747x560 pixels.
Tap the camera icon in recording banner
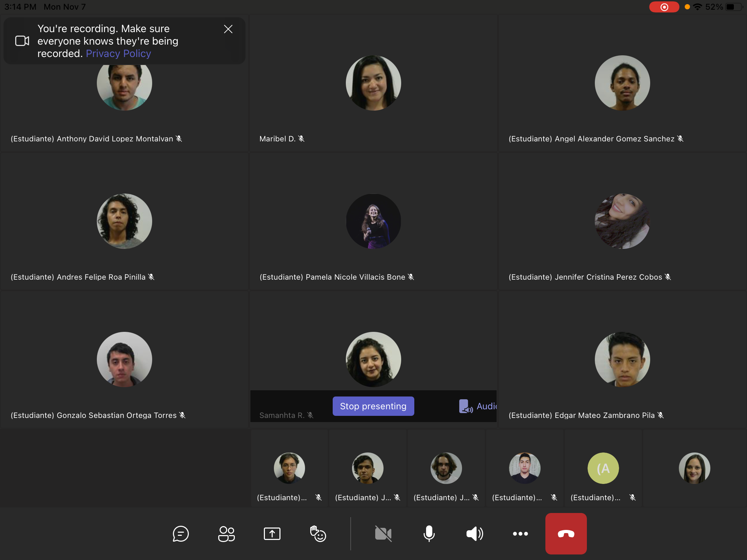point(22,41)
